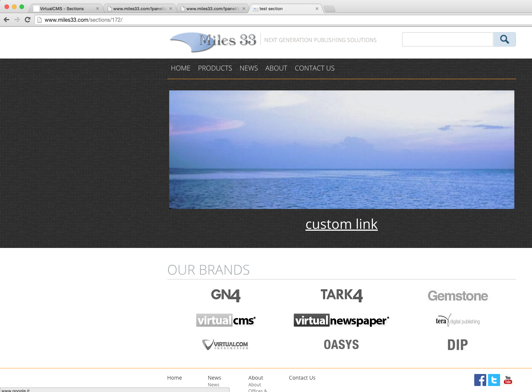Viewport: 532px width, 392px height.
Task: Follow the custom link
Action: pyautogui.click(x=341, y=224)
